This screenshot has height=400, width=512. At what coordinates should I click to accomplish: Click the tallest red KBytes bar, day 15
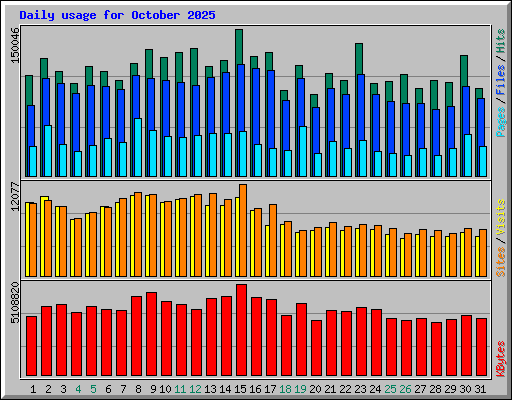tap(242, 330)
